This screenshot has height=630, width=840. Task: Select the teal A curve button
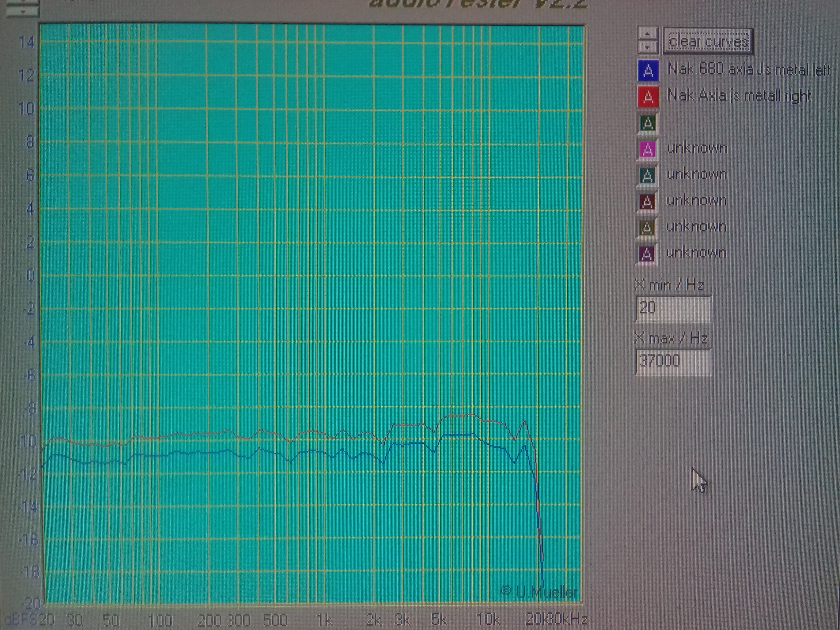[647, 175]
